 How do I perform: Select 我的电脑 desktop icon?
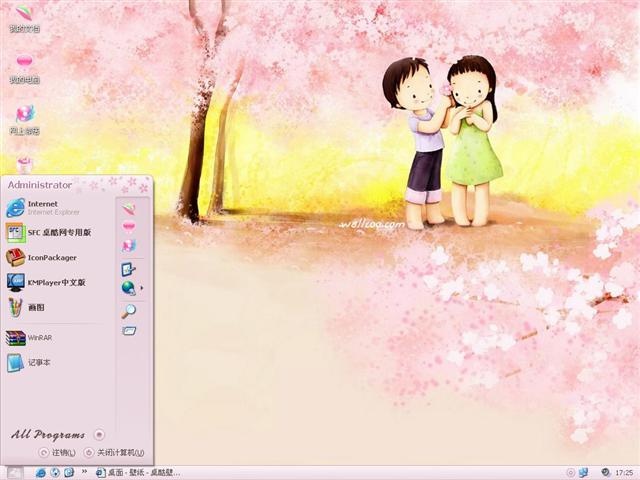tap(24, 69)
